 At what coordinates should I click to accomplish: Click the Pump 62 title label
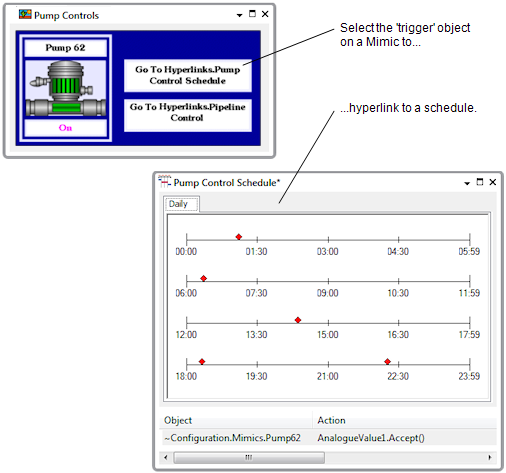[66, 48]
